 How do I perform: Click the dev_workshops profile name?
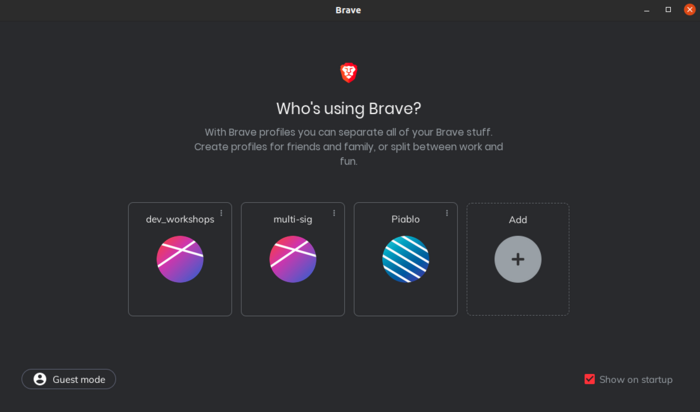pos(180,220)
